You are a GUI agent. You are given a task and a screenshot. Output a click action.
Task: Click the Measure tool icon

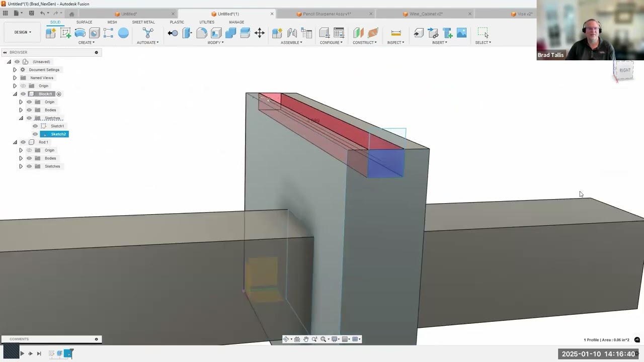pos(396,33)
